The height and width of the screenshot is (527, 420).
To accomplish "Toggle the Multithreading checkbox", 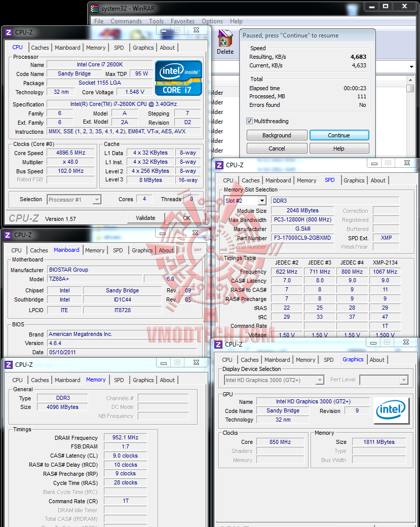I will click(249, 121).
